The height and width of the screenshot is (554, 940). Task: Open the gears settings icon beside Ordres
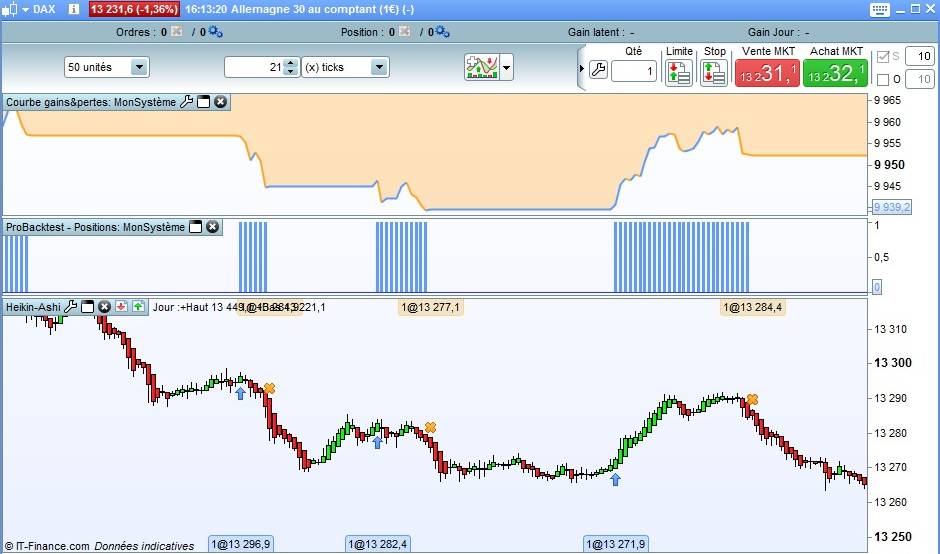tap(215, 32)
